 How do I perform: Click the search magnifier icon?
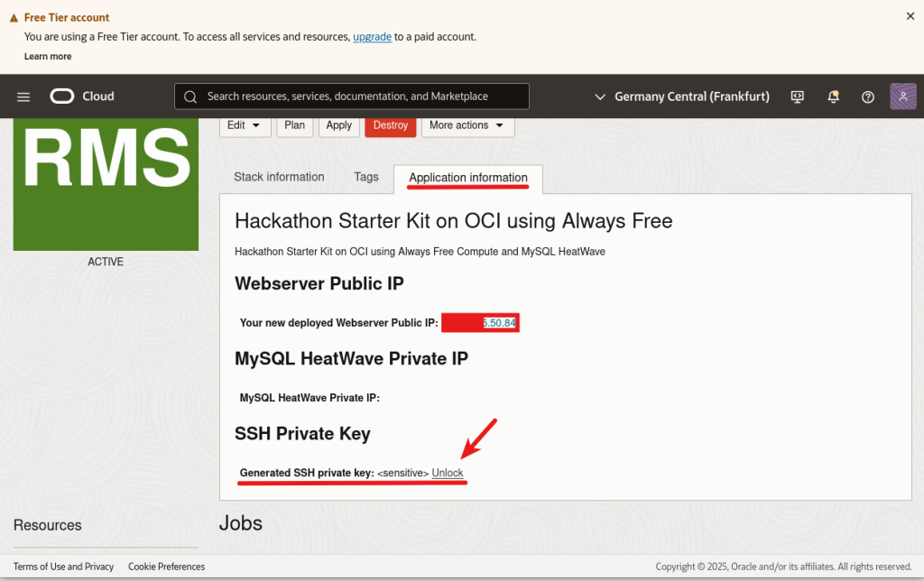click(190, 97)
